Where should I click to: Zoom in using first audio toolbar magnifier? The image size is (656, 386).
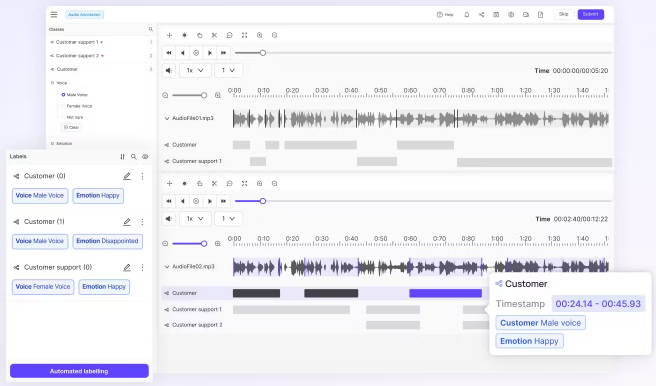click(x=259, y=36)
